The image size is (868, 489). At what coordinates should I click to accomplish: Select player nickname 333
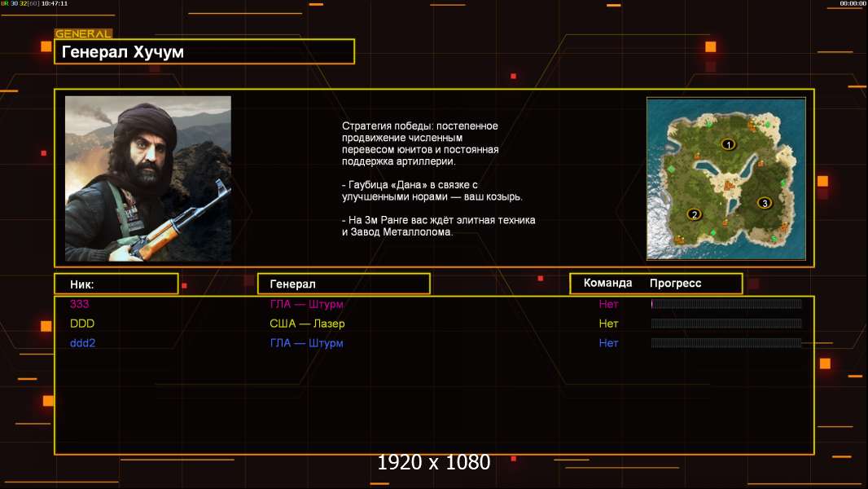[x=79, y=303]
